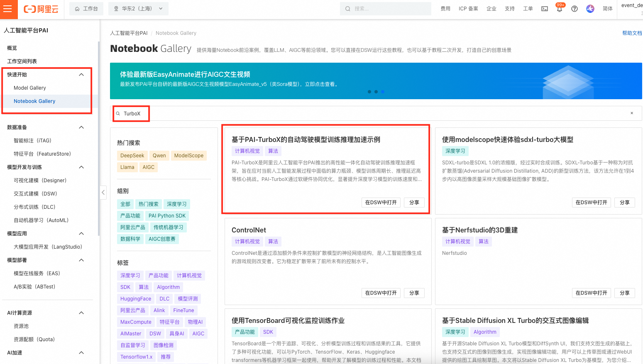Open PAI-TurboX notebook in DSW

coord(381,203)
